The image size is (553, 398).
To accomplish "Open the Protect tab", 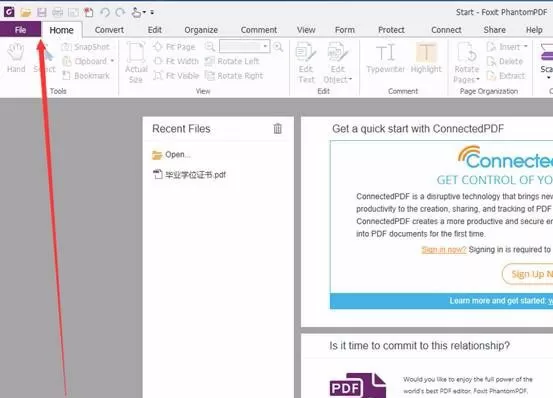I will 391,30.
